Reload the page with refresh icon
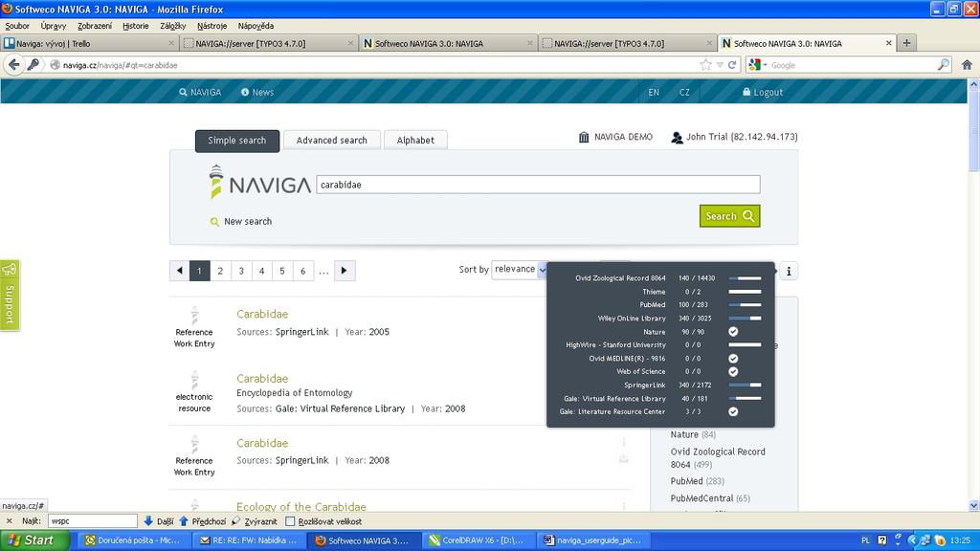 (732, 65)
